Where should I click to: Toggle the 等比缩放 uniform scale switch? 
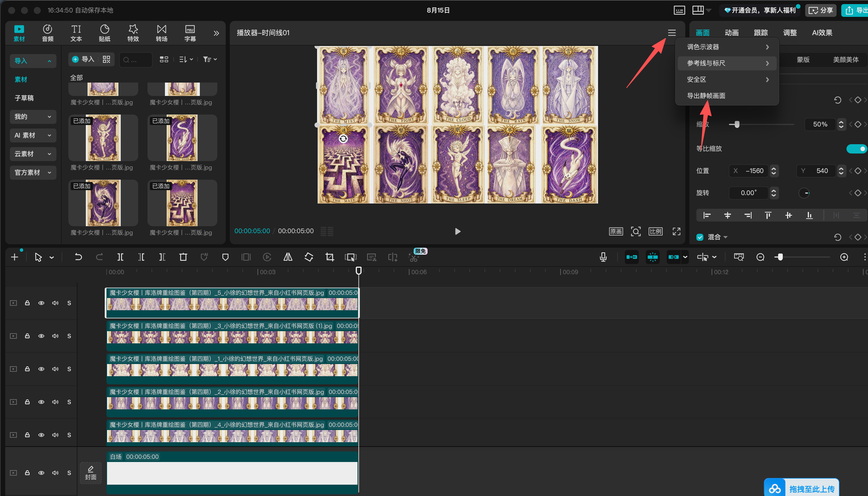(x=856, y=149)
